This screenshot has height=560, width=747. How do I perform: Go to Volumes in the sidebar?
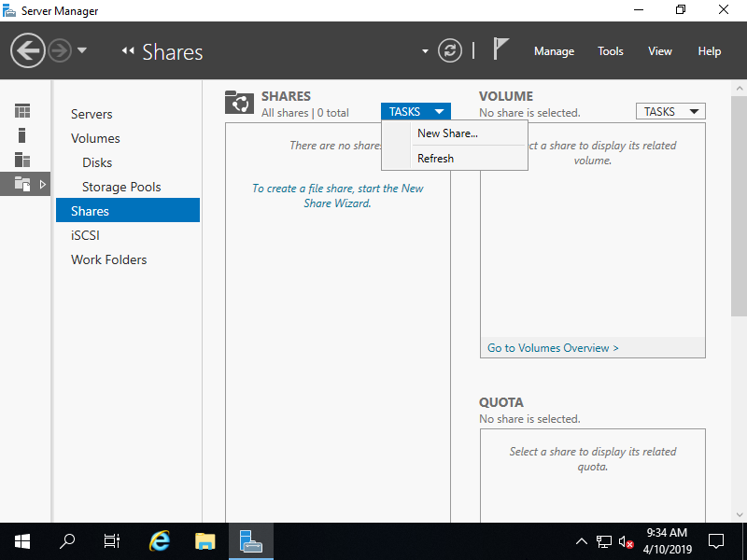(95, 138)
